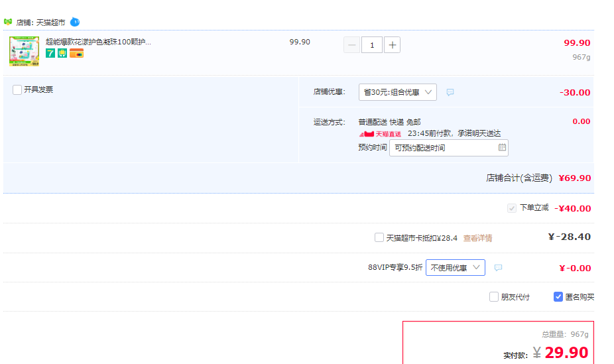The height and width of the screenshot is (364, 614).
Task: Click the comment bubble beside store discount
Action: click(450, 92)
